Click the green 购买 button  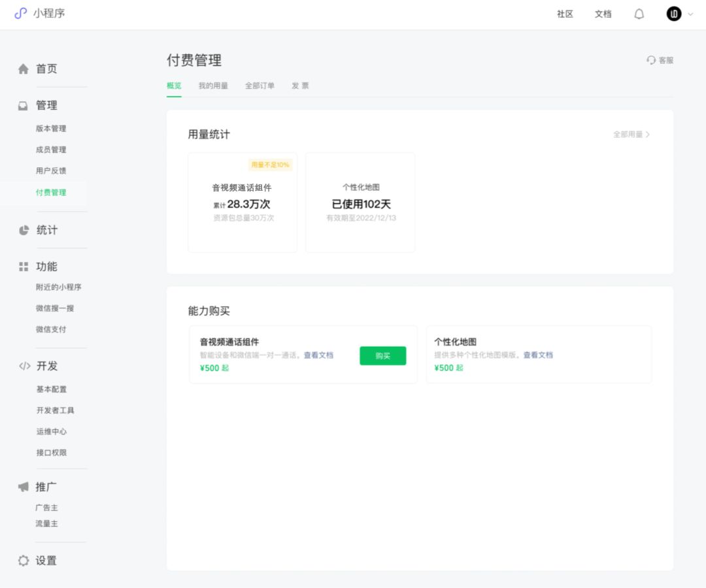tap(383, 355)
